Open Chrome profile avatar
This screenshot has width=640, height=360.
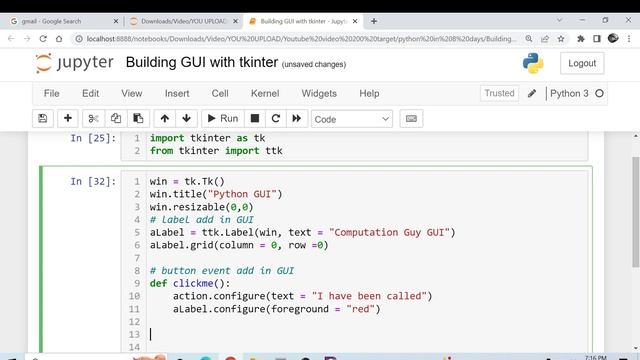pos(613,38)
